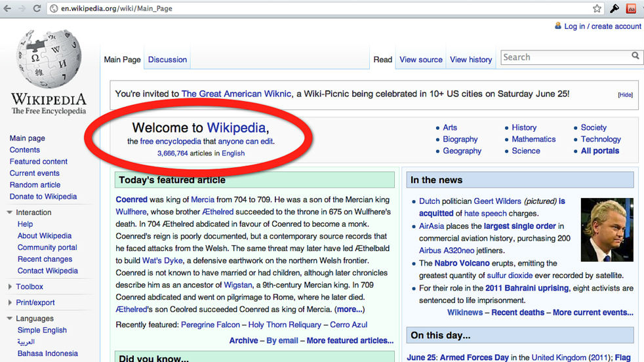
Task: Expand the Toolbox sidebar section
Action: (x=10, y=287)
